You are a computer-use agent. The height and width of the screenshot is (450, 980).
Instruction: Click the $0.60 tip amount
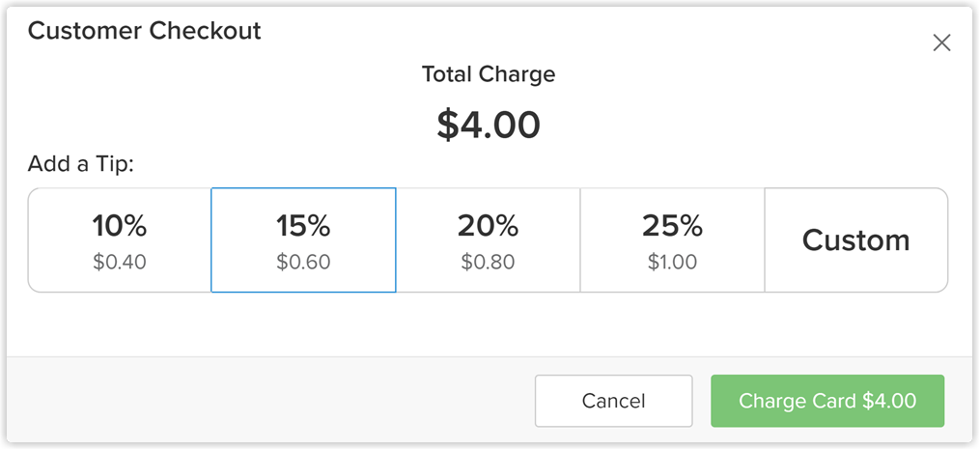[x=303, y=262]
